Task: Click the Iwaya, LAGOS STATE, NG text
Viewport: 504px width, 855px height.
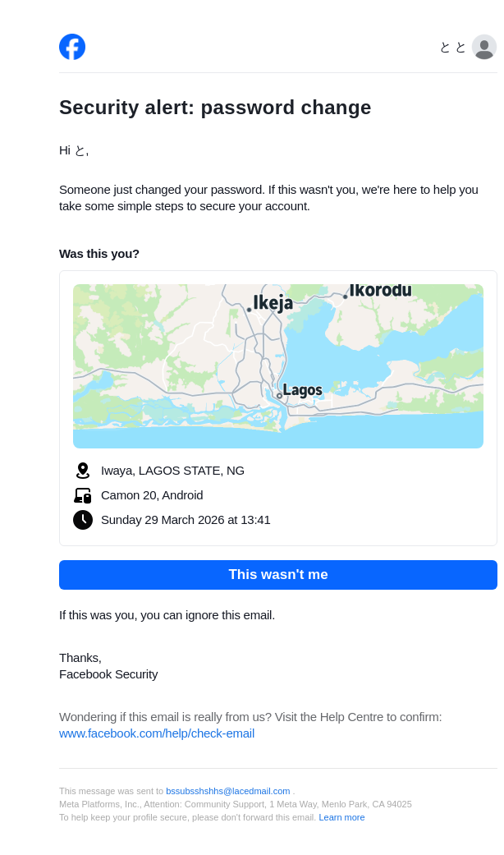Action: click(172, 471)
